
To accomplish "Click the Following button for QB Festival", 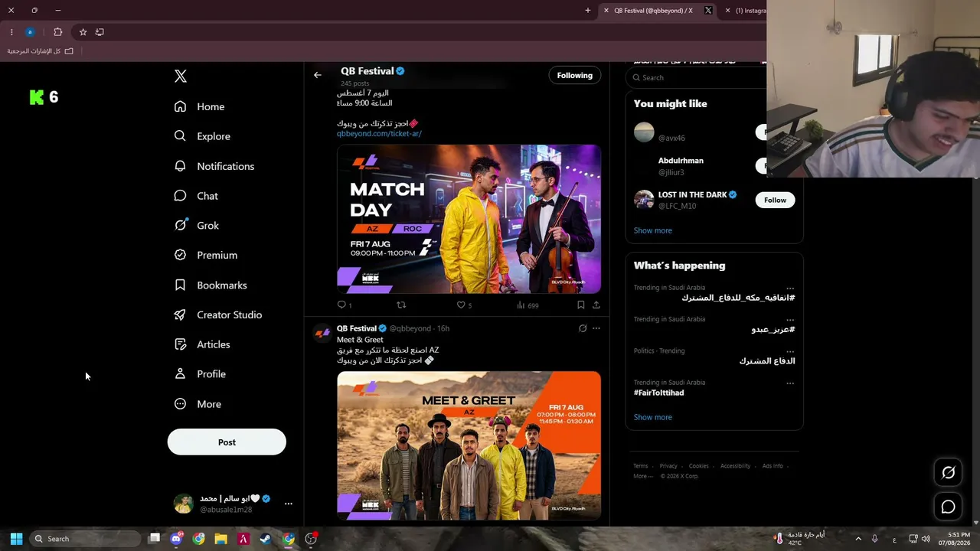I will click(575, 75).
